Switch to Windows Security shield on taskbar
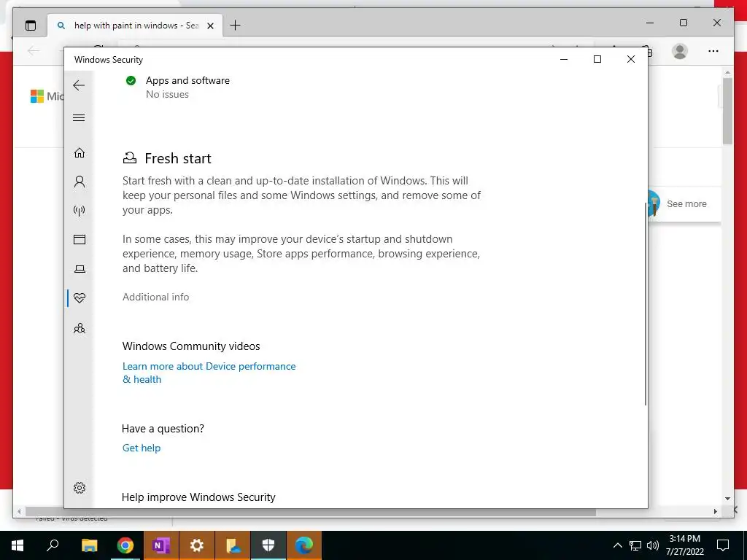This screenshot has height=560, width=747. (x=268, y=545)
